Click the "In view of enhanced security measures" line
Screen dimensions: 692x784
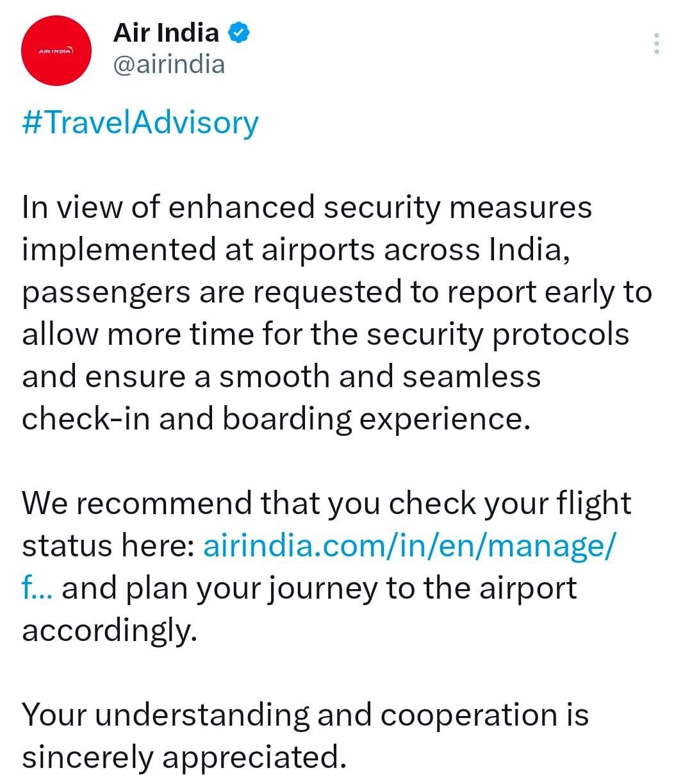click(x=307, y=207)
